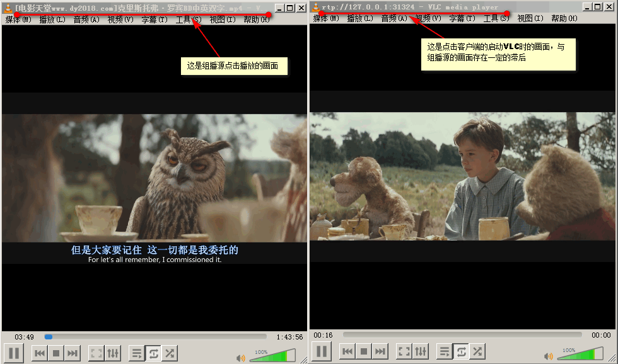This screenshot has width=618, height=364.
Task: Mute audio in right VLC window
Action: [548, 356]
